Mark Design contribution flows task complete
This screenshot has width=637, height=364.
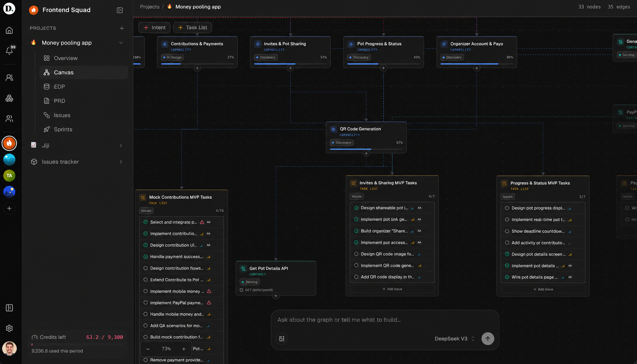tap(146, 268)
